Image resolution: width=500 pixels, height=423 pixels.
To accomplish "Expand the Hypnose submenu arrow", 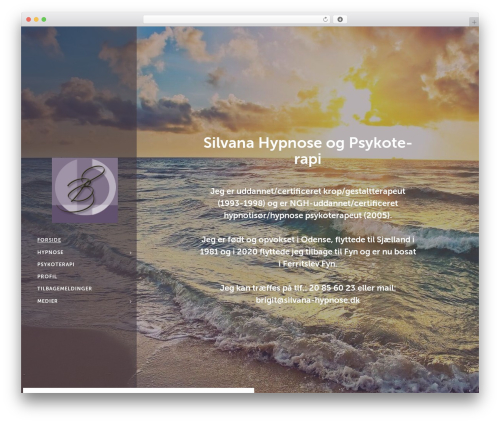I will click(x=130, y=253).
